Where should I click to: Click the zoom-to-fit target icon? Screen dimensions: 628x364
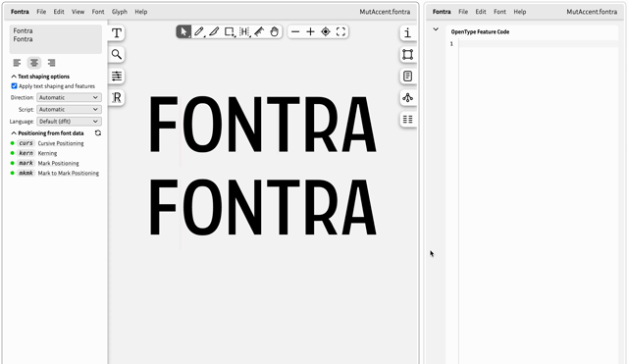coord(326,31)
